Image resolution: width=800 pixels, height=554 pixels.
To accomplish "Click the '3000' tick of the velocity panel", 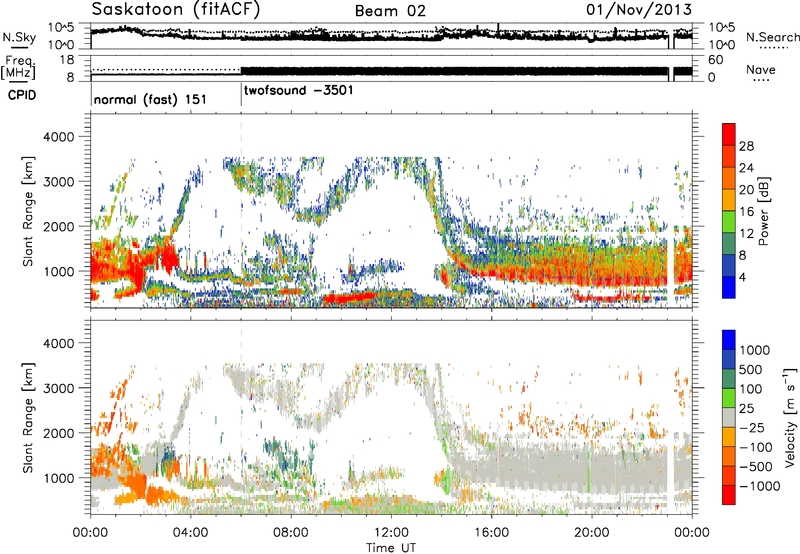I will (58, 388).
